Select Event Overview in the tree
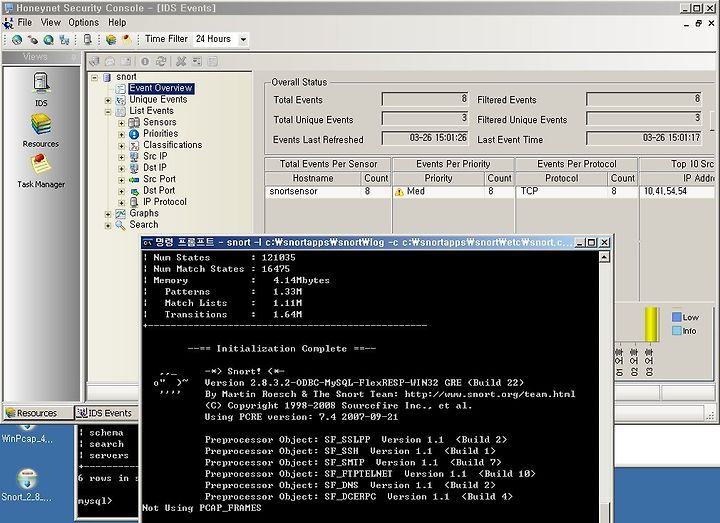 [x=161, y=88]
